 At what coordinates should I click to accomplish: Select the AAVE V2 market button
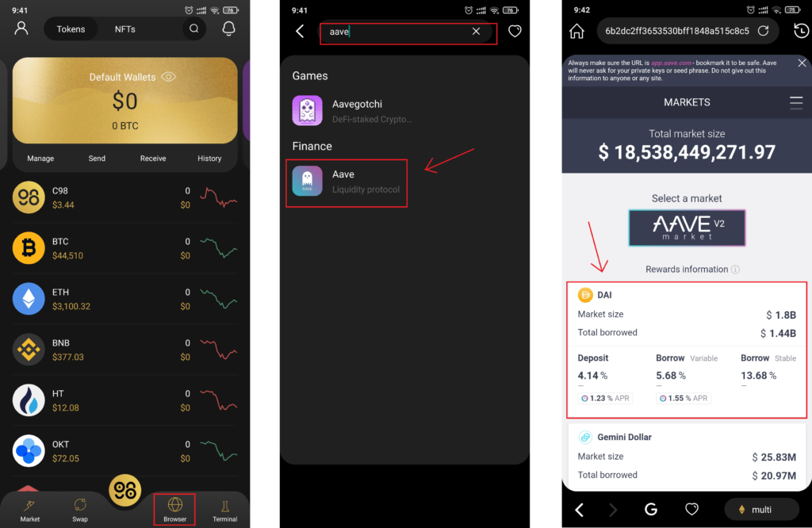(x=687, y=228)
